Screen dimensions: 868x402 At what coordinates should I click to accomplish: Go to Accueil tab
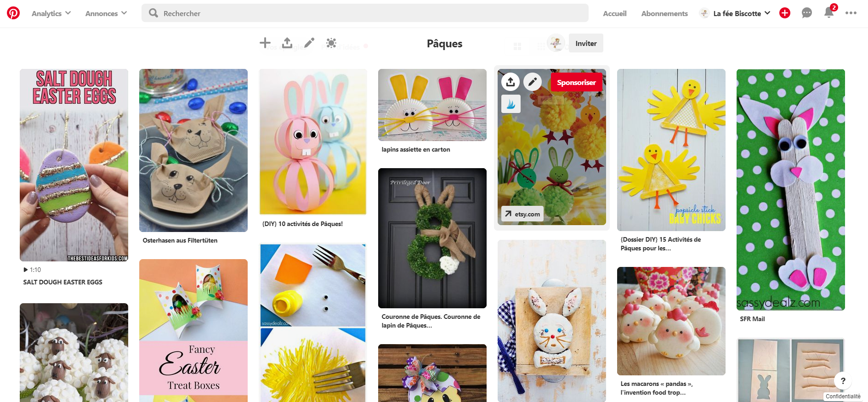[615, 13]
